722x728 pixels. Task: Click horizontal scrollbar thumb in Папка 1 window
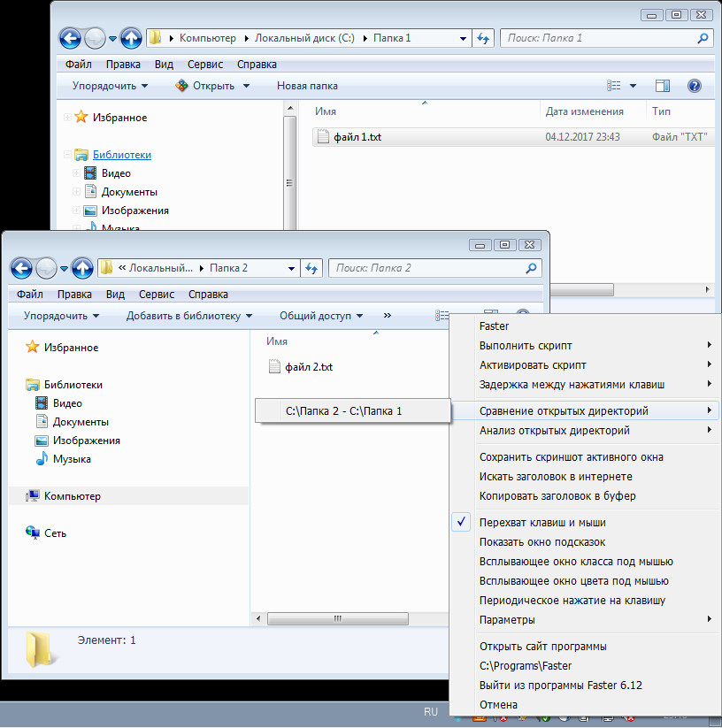point(581,290)
